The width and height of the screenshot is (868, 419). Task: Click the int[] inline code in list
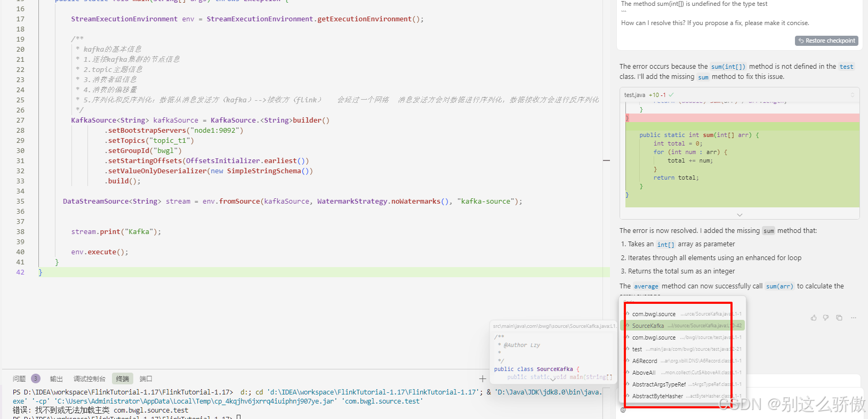[x=666, y=245]
